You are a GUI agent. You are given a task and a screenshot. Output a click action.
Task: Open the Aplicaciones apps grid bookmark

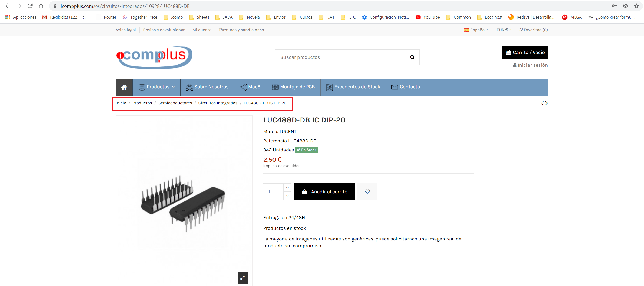21,17
